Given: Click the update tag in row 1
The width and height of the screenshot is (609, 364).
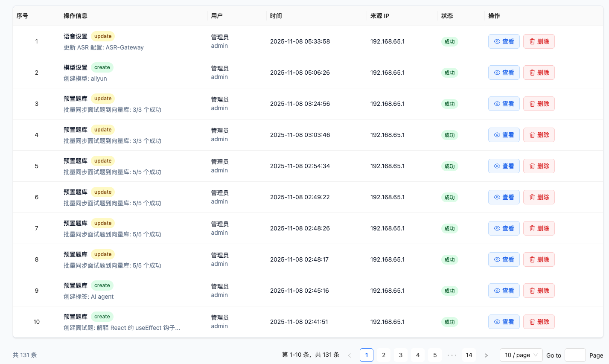Looking at the screenshot, I should (x=103, y=36).
